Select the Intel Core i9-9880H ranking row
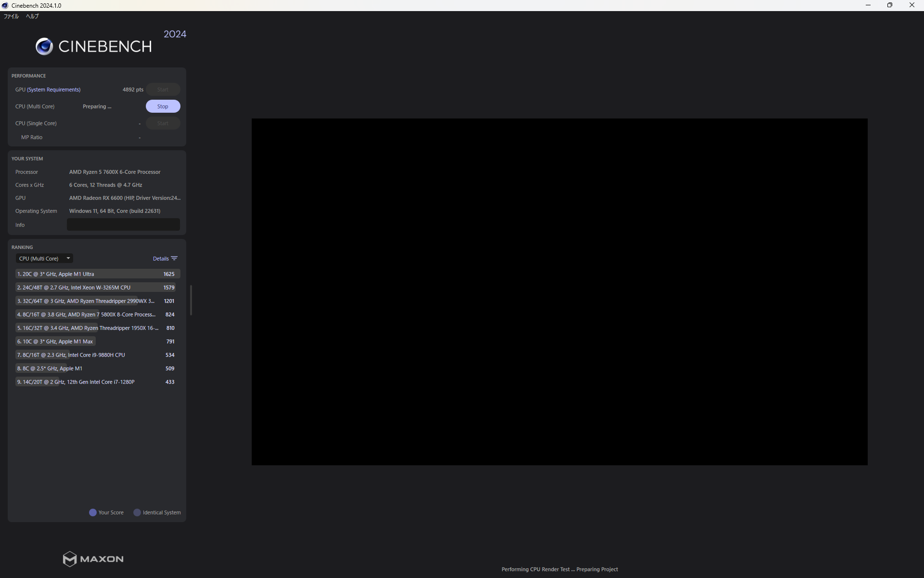The height and width of the screenshot is (578, 924). [98, 355]
